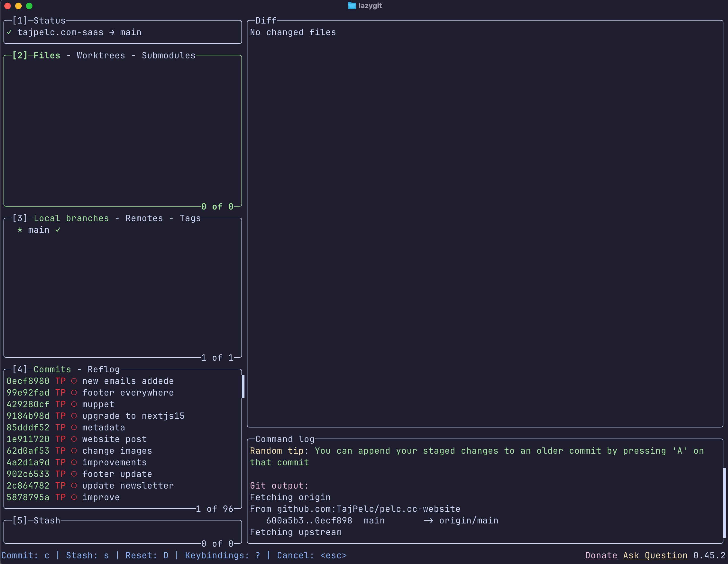Select the Local branches tab
Viewport: 728px width, 564px height.
coord(71,218)
